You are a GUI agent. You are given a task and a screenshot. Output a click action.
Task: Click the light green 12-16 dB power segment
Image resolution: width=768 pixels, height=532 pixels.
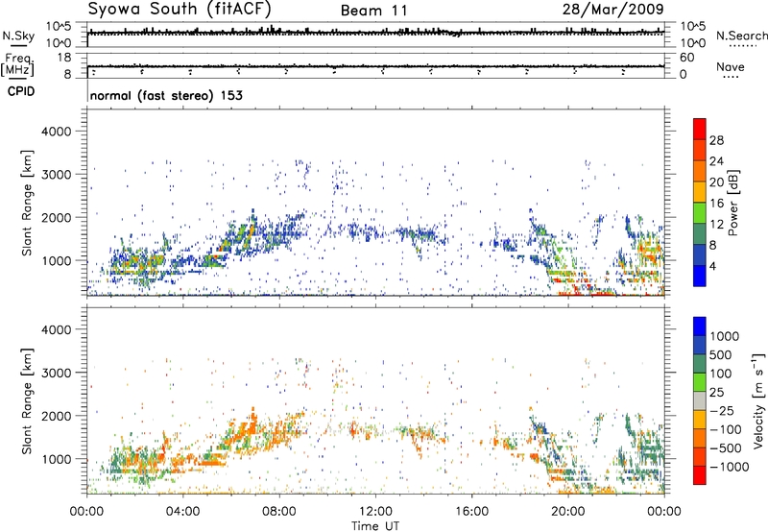(700, 213)
